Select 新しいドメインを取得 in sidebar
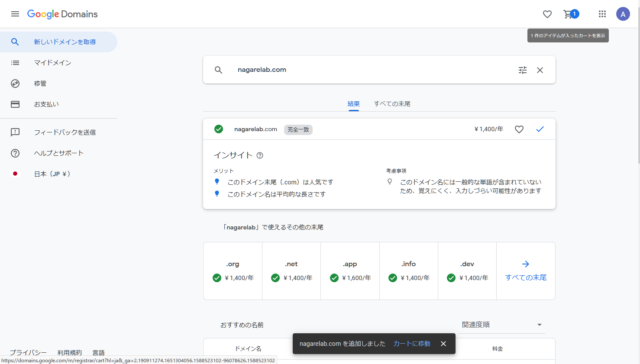The height and width of the screenshot is (364, 640). [58, 42]
